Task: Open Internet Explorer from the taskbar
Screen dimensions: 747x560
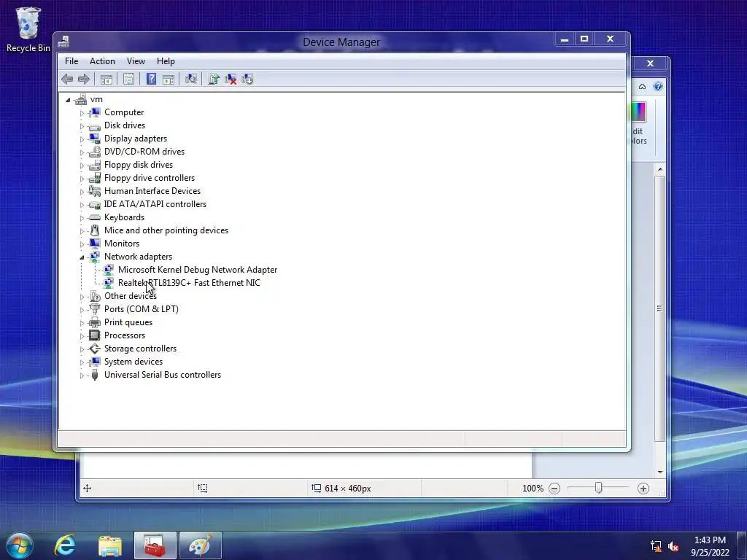Action: point(65,545)
